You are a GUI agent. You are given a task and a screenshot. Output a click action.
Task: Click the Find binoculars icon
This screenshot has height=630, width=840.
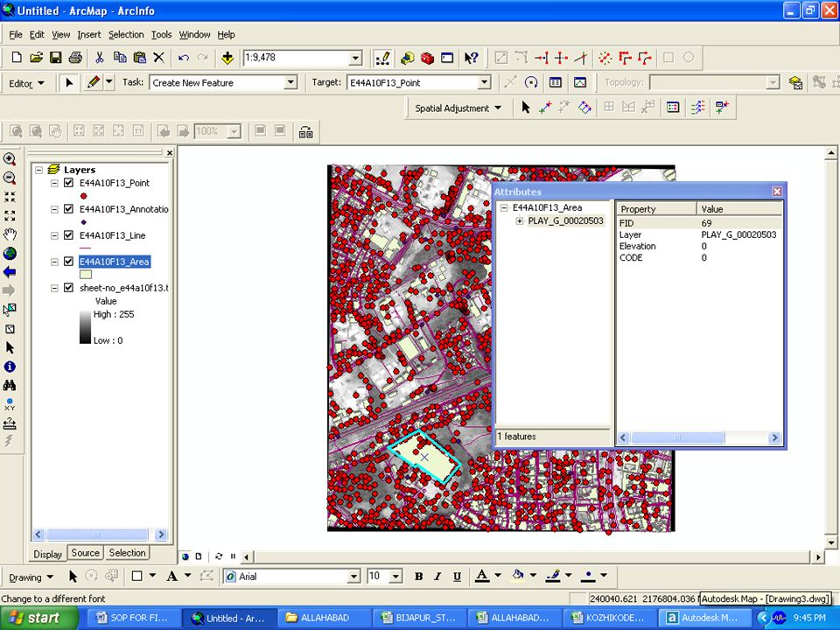tap(10, 385)
